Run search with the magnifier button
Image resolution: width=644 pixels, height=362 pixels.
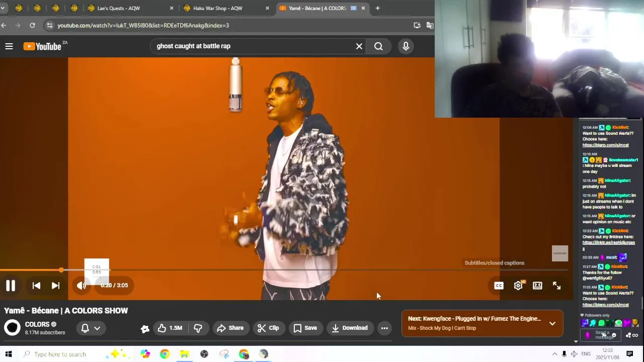[x=378, y=46]
